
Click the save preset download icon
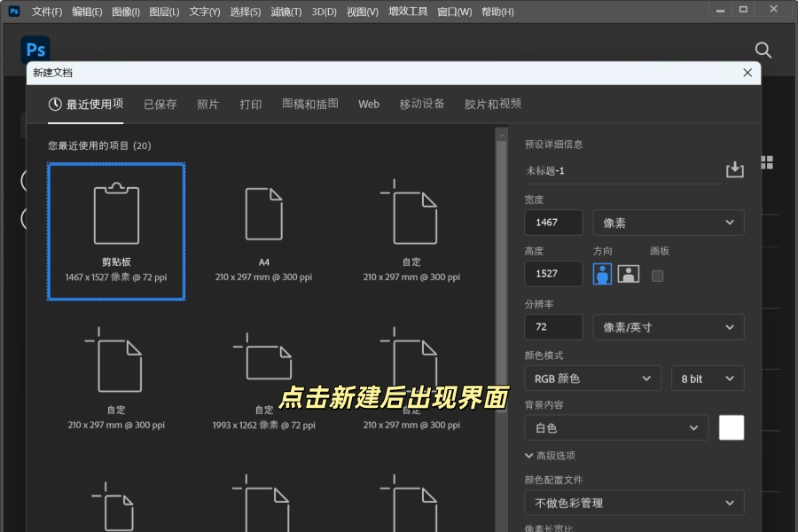click(734, 169)
